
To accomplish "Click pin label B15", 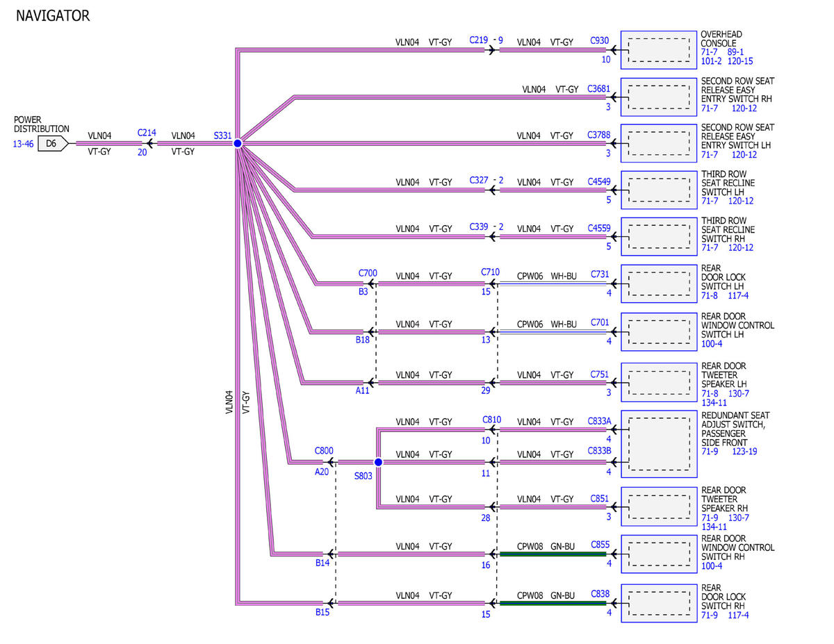I will (x=322, y=613).
